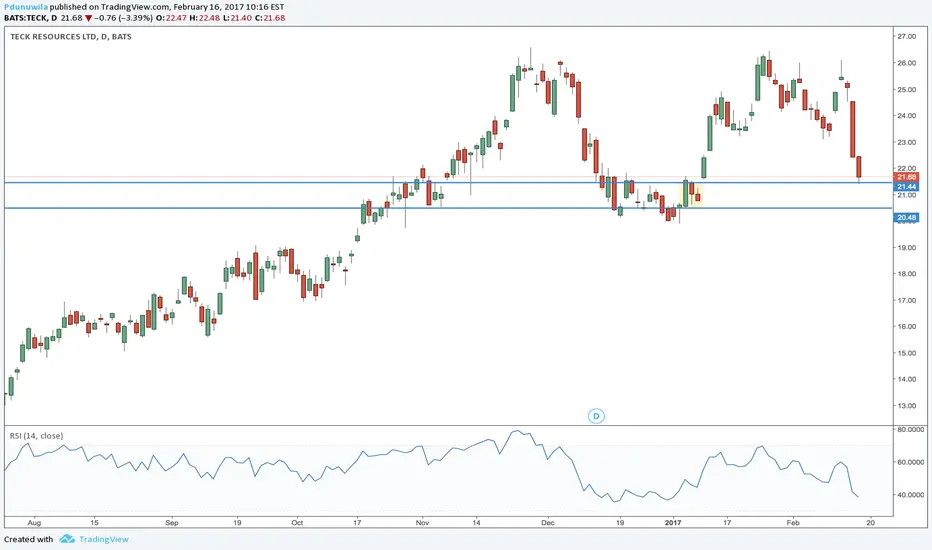
Task: Click the 60.0000 RSI axis value
Action: [x=910, y=462]
